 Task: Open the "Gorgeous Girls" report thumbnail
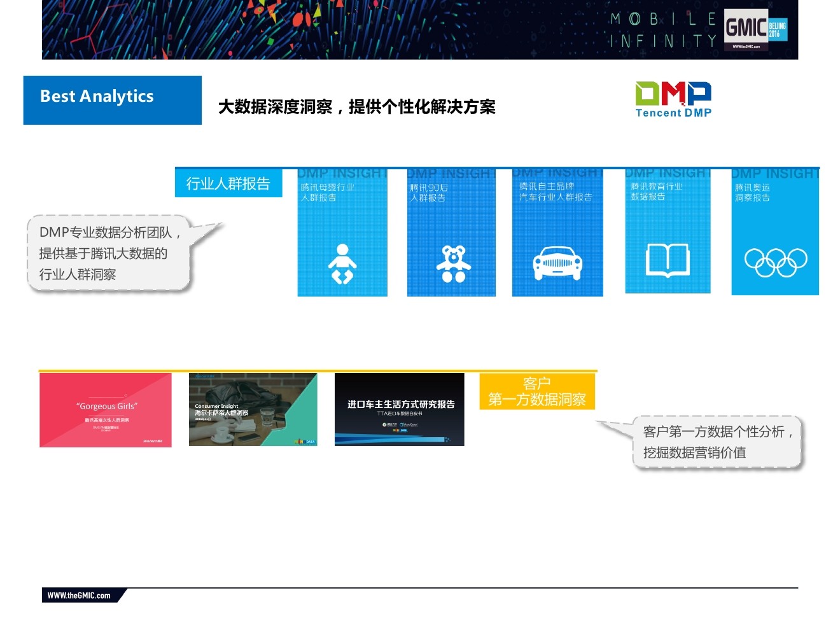(106, 410)
